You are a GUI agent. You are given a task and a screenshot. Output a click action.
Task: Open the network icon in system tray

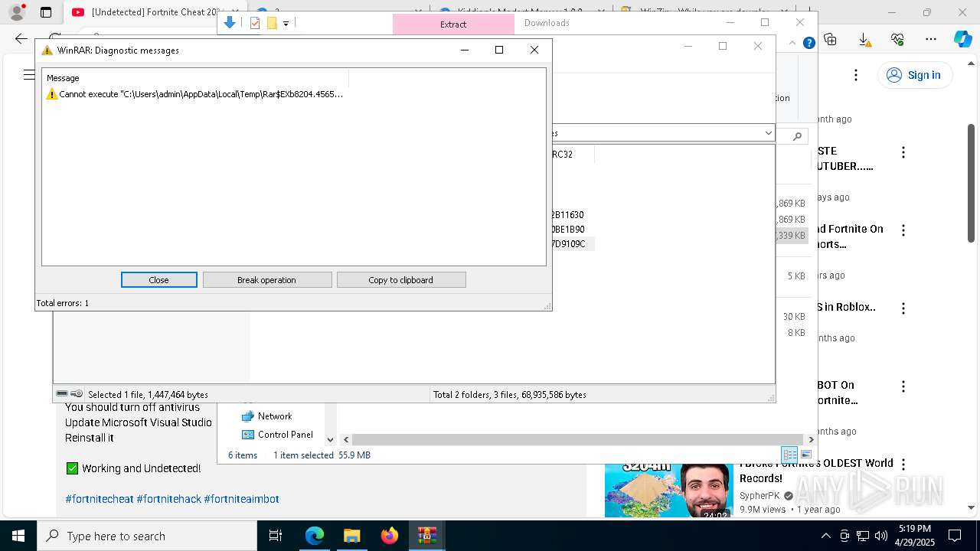[x=863, y=536]
